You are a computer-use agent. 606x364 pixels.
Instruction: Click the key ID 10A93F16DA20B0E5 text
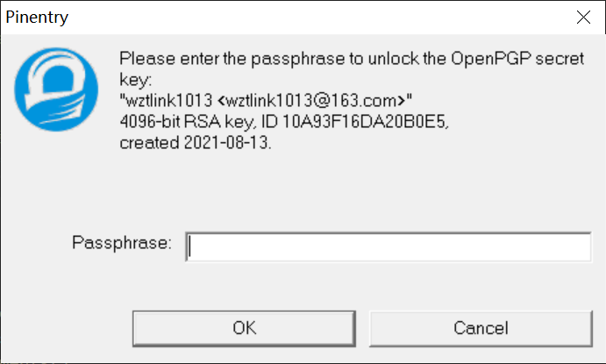point(365,122)
